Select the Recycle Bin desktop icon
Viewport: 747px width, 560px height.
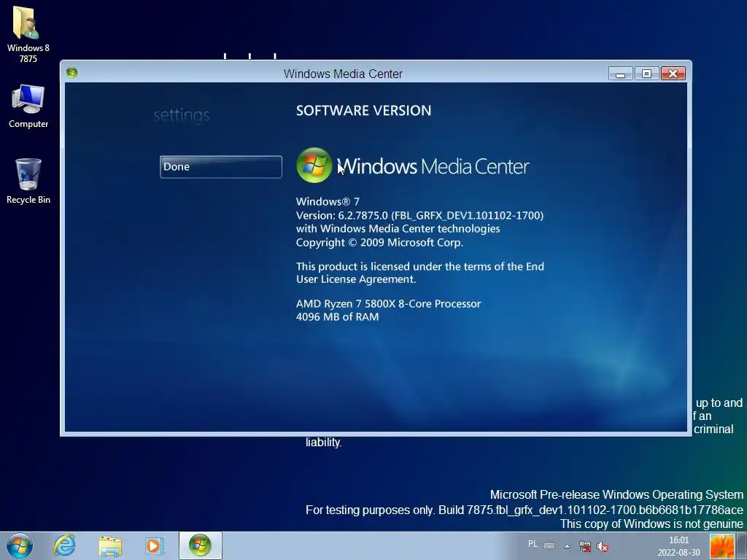28,182
